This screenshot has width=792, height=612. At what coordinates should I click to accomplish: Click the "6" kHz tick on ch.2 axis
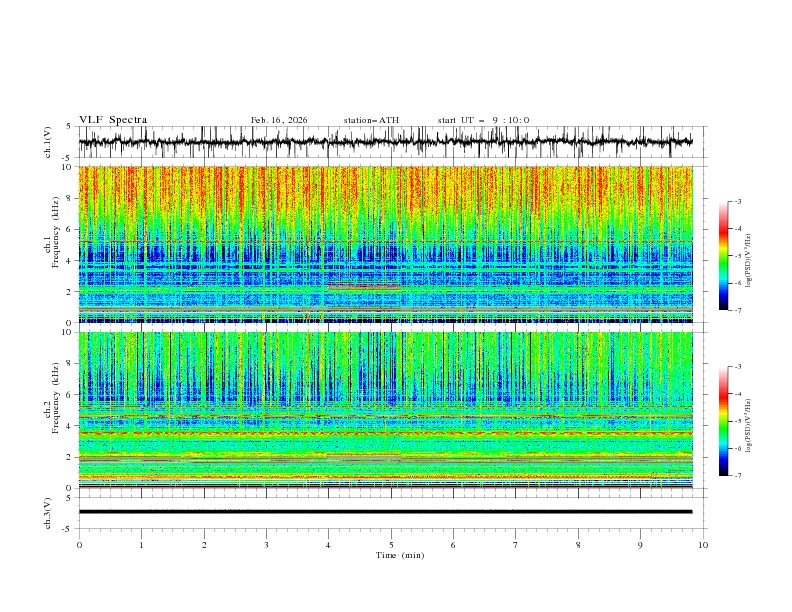(71, 395)
